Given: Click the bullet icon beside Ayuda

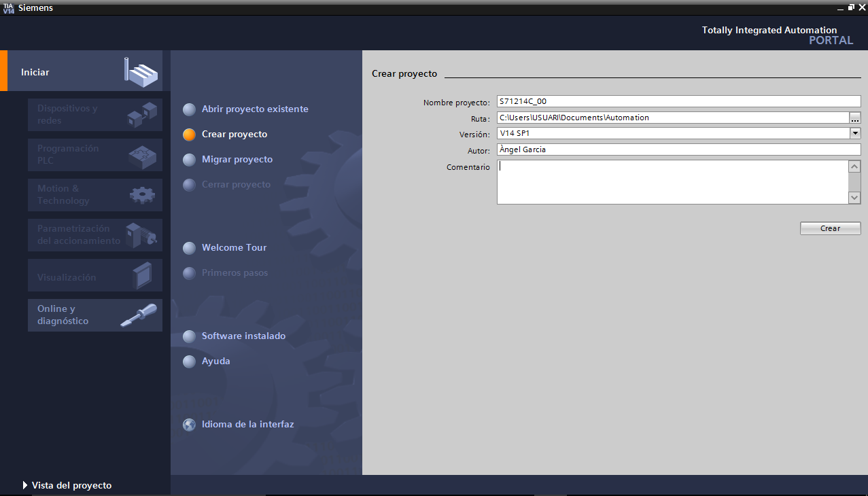Looking at the screenshot, I should coord(189,361).
